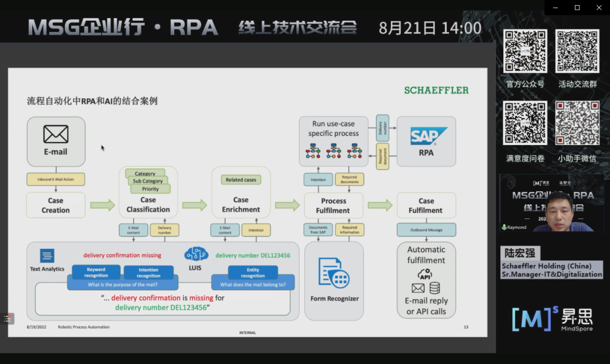
Task: Click the Inbound E-Mail Action label
Action: coord(55,179)
